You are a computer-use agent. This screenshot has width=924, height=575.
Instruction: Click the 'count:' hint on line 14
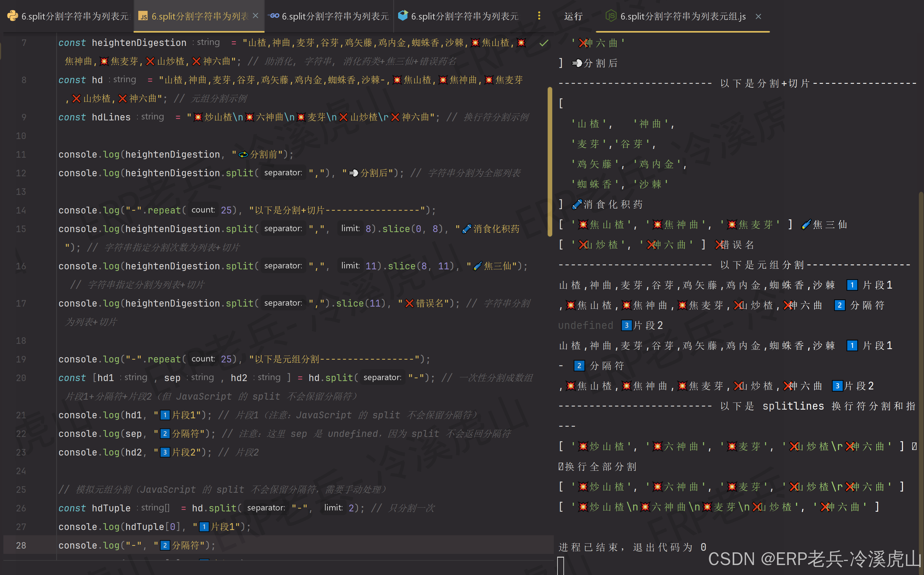coord(203,210)
